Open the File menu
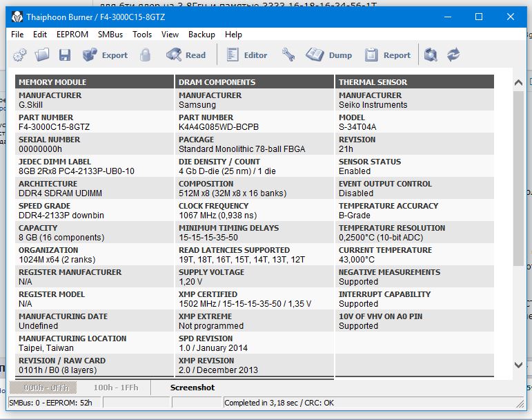This screenshot has height=420, width=532. (17, 35)
